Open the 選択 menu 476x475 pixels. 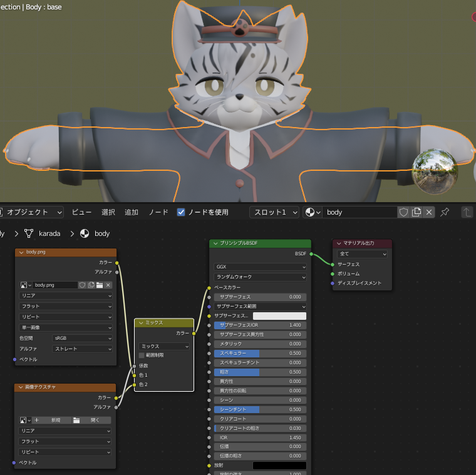click(x=108, y=212)
